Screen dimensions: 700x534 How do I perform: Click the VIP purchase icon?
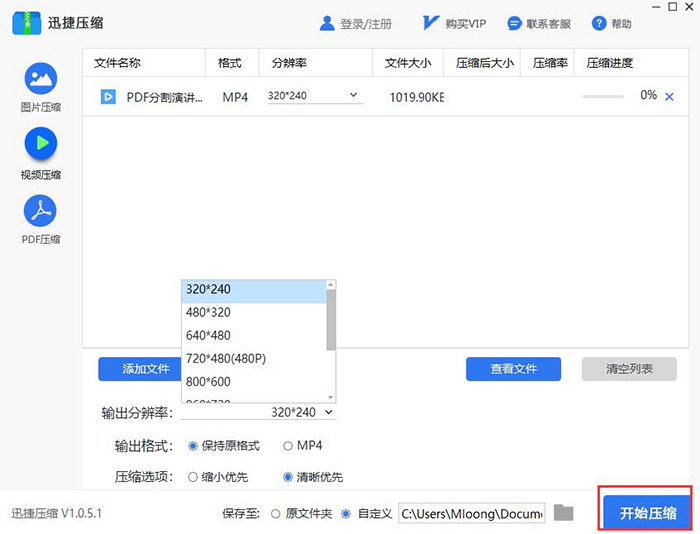point(430,23)
